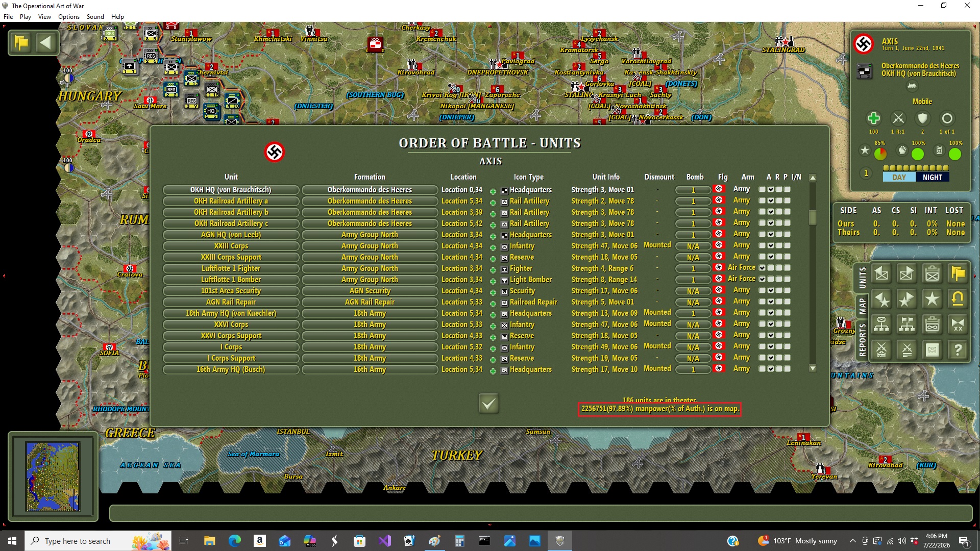
Task: Switch to the REPORTS tab
Action: coord(863,340)
